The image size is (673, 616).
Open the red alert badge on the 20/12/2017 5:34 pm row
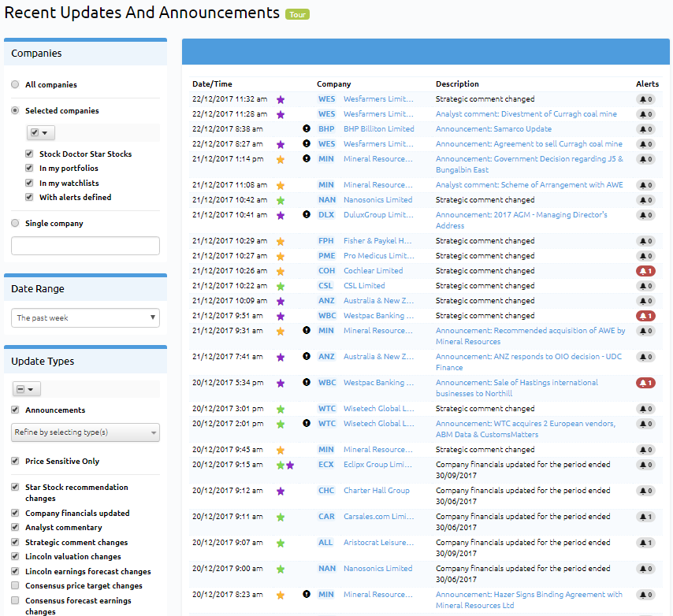pyautogui.click(x=645, y=383)
